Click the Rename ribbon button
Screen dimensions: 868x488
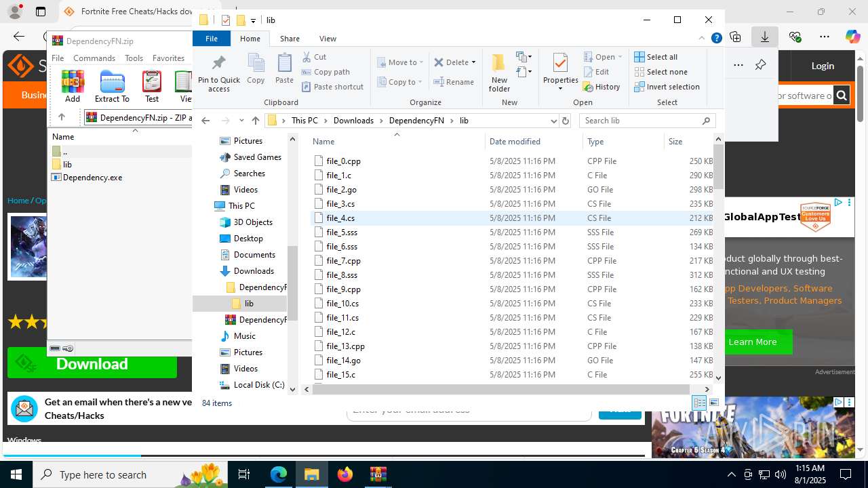454,82
